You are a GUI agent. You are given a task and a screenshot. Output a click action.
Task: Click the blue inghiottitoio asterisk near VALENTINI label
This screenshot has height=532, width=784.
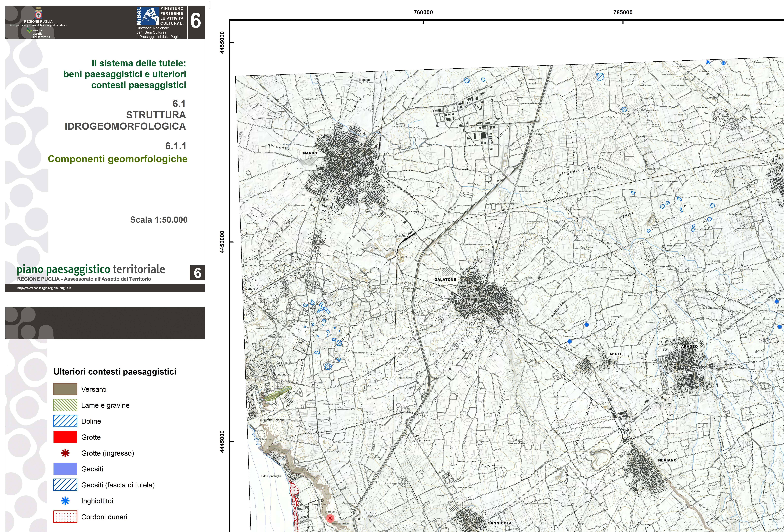click(586, 325)
